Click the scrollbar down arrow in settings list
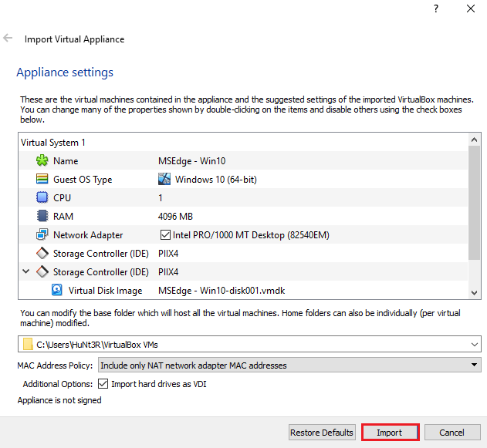This screenshot has width=487, height=448. (x=474, y=292)
